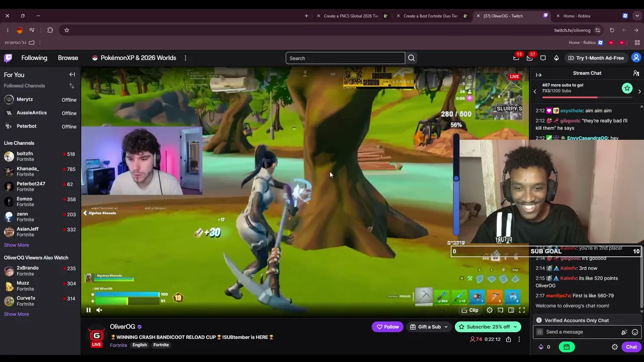Open the Whispers speech bubble icon
This screenshot has height=362, width=644.
543,58
